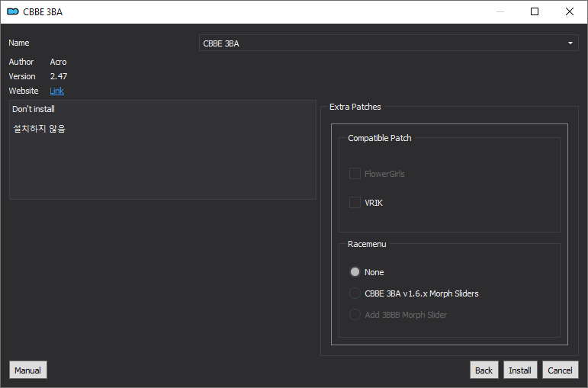Screen dimensions: 588x388
Task: Click the VRIK label text
Action: pos(374,203)
